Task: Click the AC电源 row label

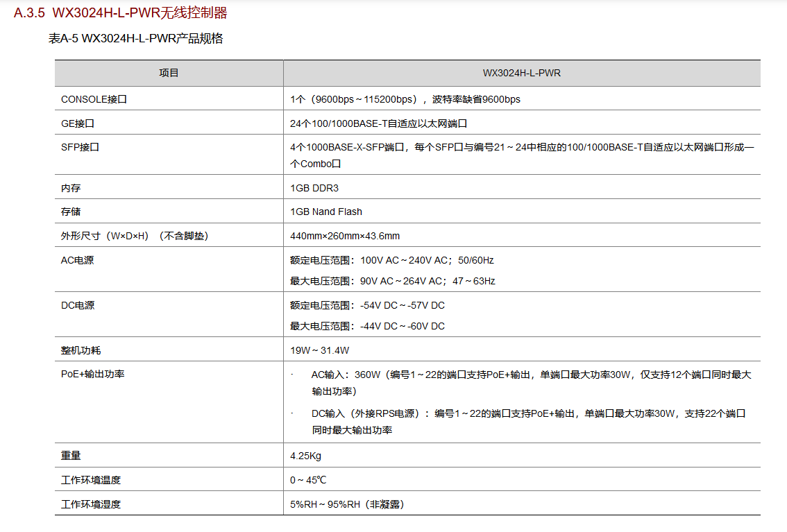Action: click(77, 260)
